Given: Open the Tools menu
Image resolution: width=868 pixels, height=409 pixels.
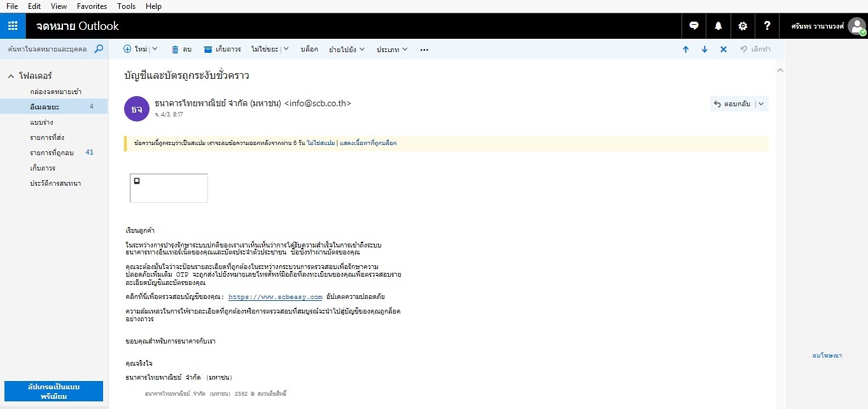Looking at the screenshot, I should click(x=126, y=6).
